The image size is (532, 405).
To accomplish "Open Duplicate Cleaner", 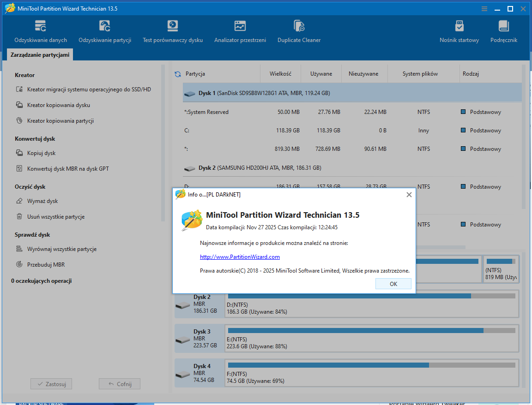I will pos(299,31).
